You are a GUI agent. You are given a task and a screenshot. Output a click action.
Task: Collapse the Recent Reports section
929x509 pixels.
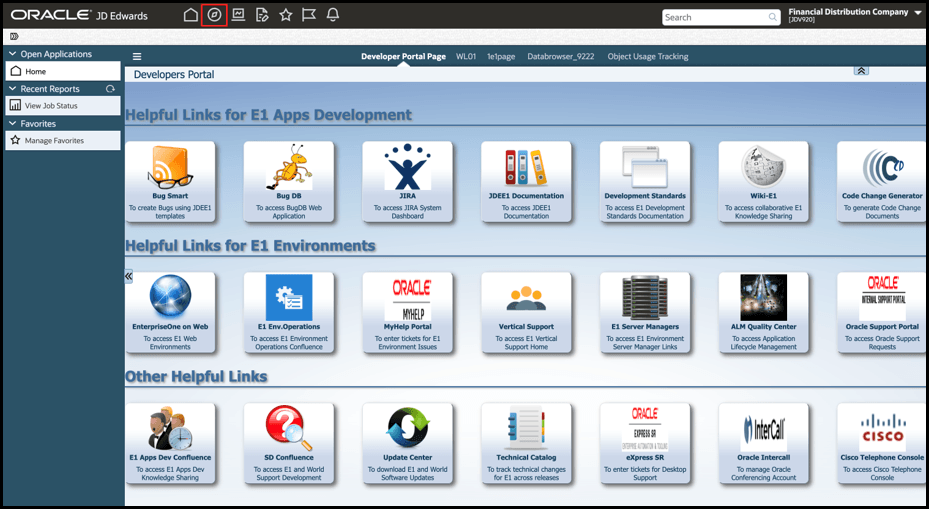[12, 89]
